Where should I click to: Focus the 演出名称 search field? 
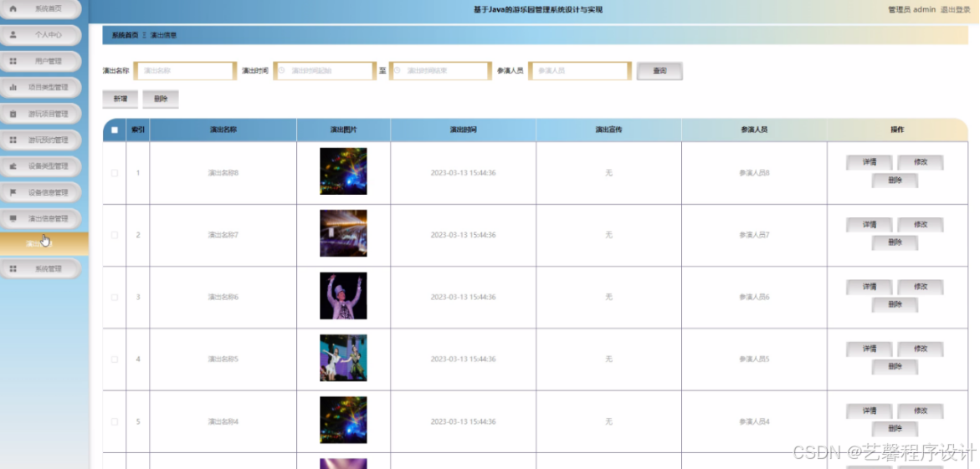(x=186, y=70)
